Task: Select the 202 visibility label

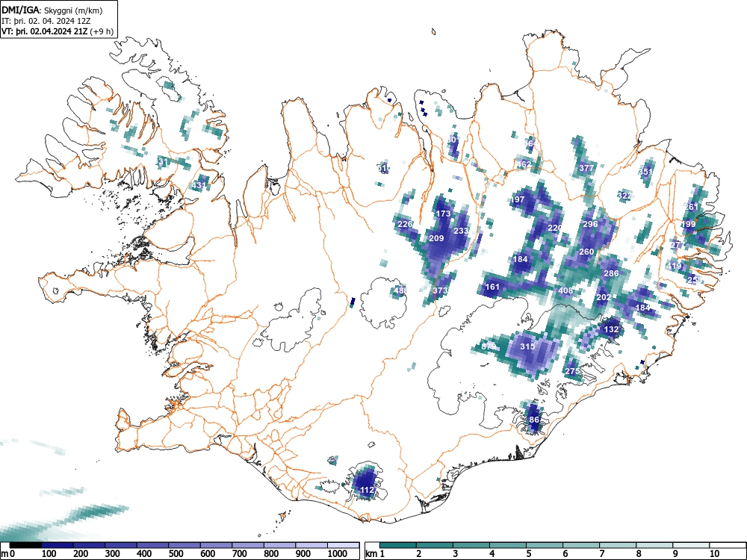Action: (604, 297)
